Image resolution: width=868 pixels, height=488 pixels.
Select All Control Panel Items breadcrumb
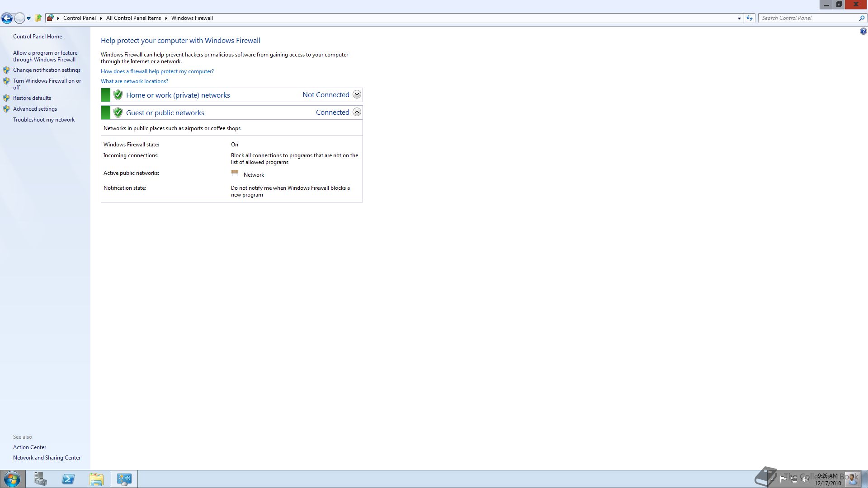133,18
